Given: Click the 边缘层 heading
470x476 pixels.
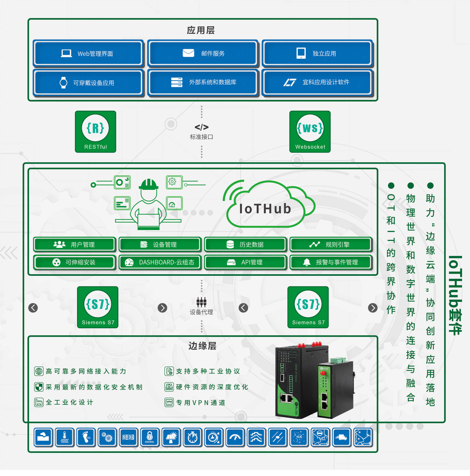Looking at the screenshot, I should tap(202, 346).
